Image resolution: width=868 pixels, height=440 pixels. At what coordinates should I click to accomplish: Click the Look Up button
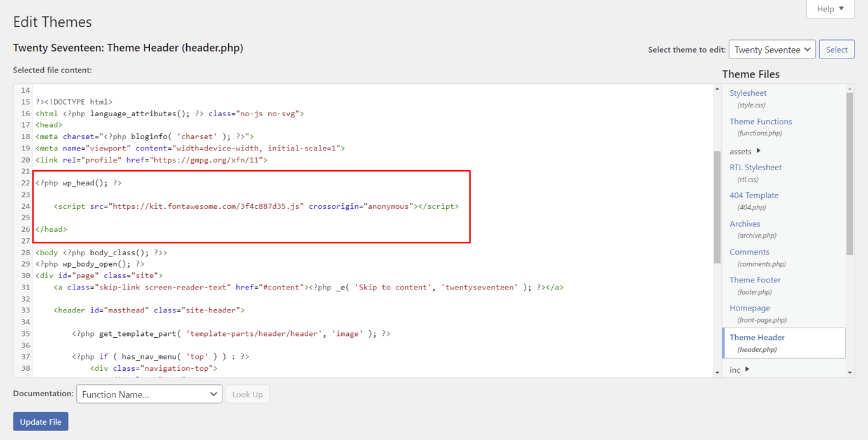click(247, 394)
